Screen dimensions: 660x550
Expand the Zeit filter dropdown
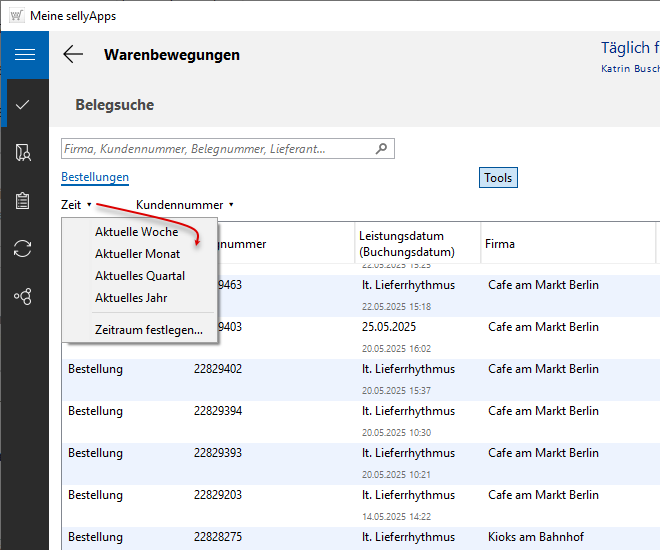[76, 204]
